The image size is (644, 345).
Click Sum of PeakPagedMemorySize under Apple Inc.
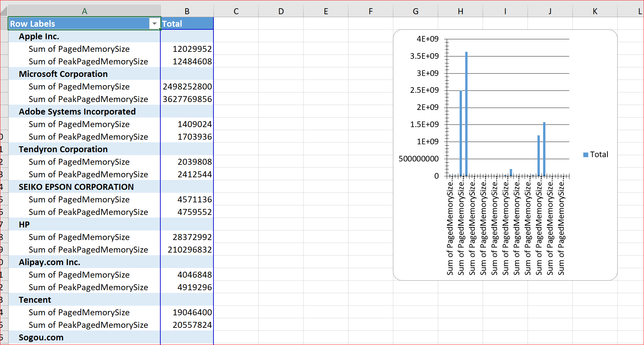click(88, 61)
